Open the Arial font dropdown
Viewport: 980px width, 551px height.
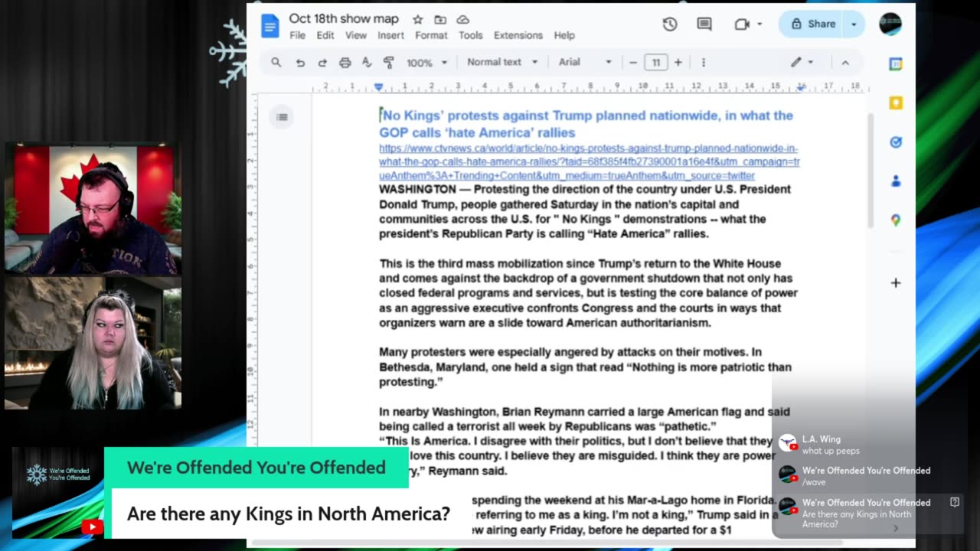point(586,62)
